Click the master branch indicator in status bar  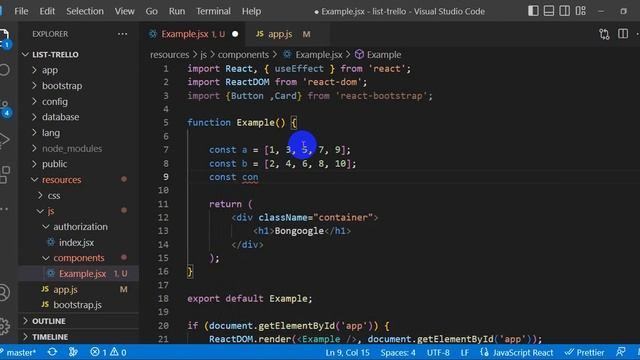coord(18,352)
